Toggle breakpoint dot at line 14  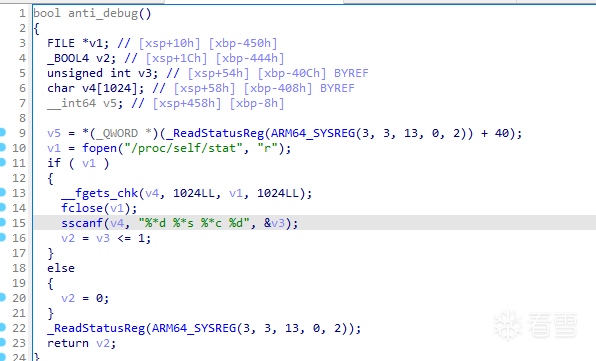[2, 207]
